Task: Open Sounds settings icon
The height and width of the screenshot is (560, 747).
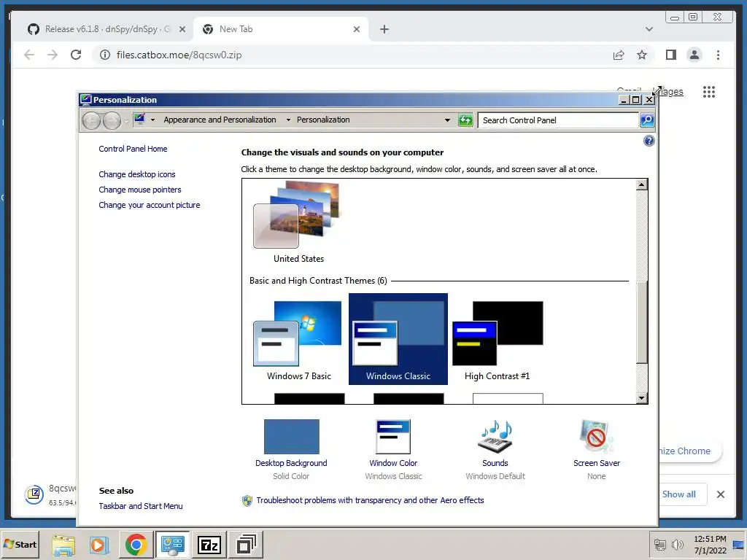Action: click(x=495, y=437)
